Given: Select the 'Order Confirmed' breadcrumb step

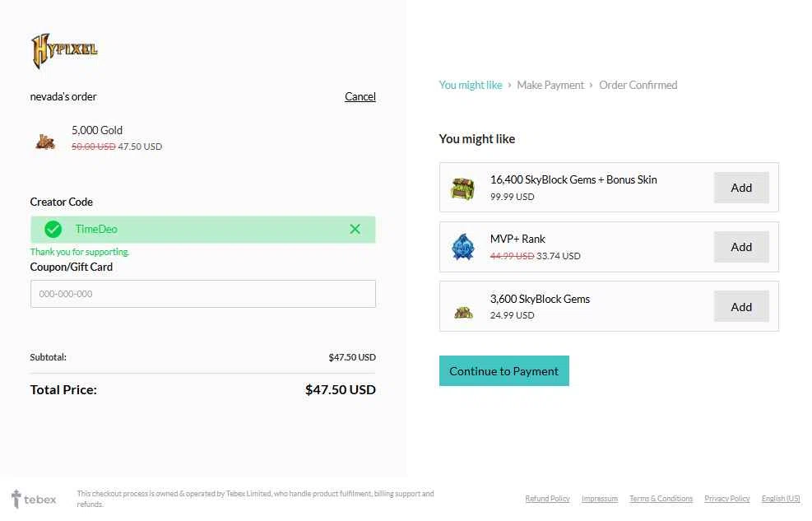Looking at the screenshot, I should [x=638, y=85].
